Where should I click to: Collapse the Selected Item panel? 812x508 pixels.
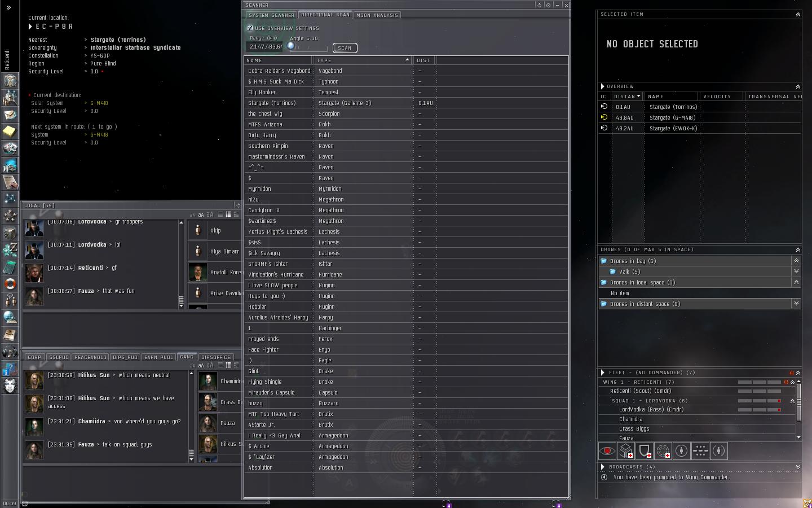[x=798, y=15]
